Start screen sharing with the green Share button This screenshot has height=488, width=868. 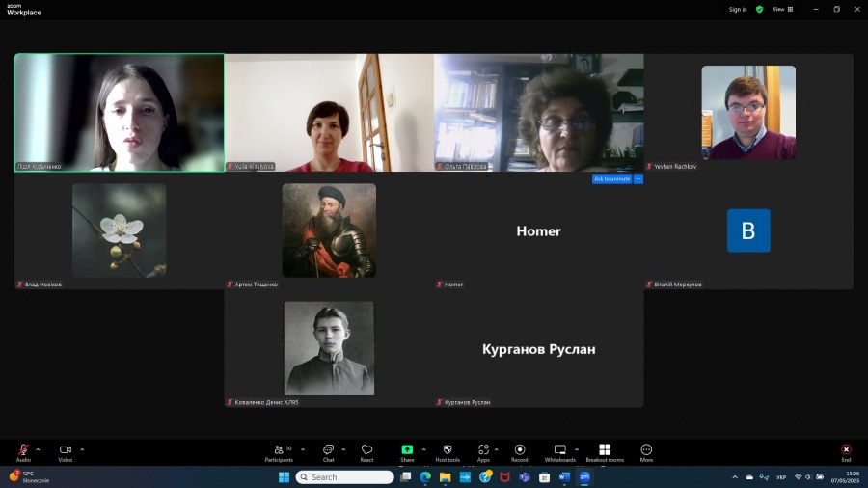pyautogui.click(x=407, y=452)
